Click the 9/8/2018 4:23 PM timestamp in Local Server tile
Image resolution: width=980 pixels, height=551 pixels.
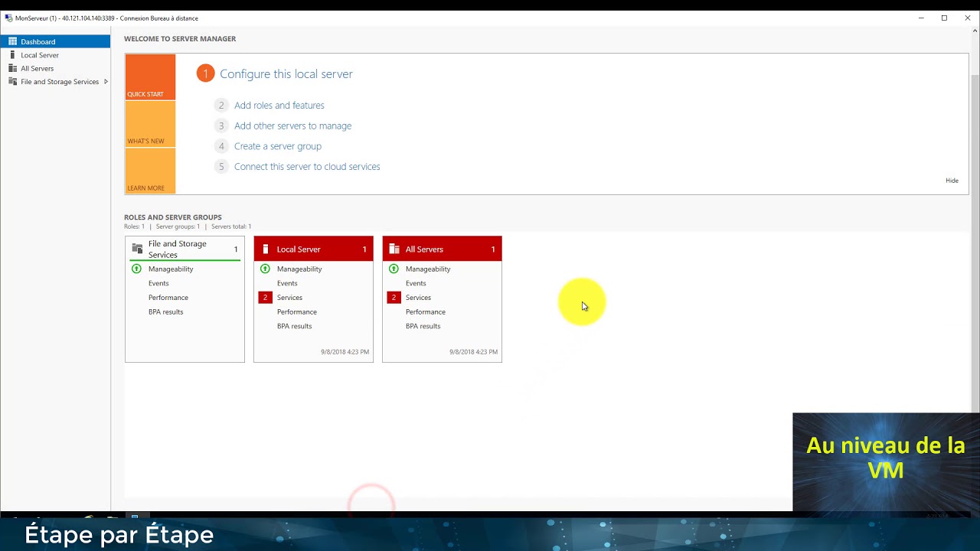345,352
